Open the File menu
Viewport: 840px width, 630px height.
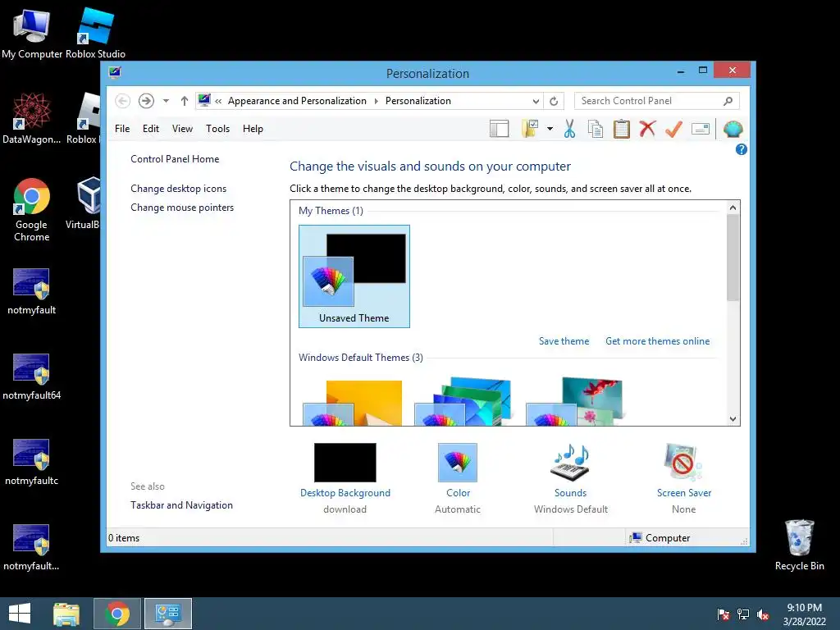[122, 129]
